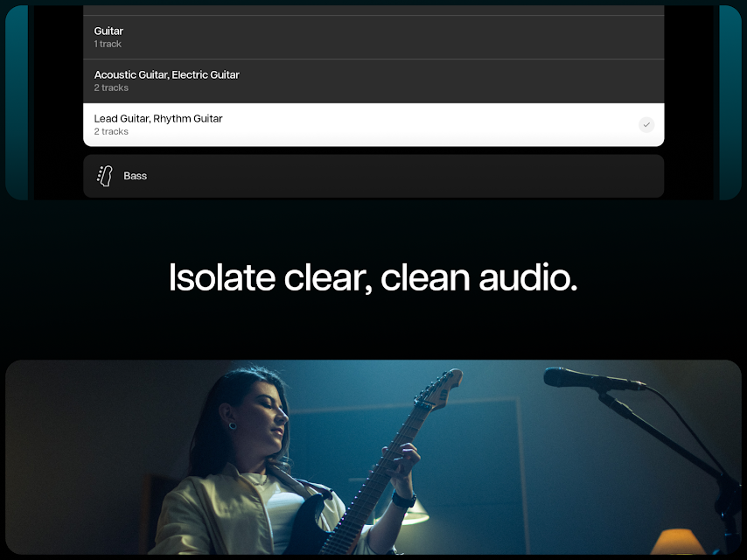This screenshot has height=560, width=747.
Task: Click the checkmark on Lead Guitar row
Action: point(646,125)
